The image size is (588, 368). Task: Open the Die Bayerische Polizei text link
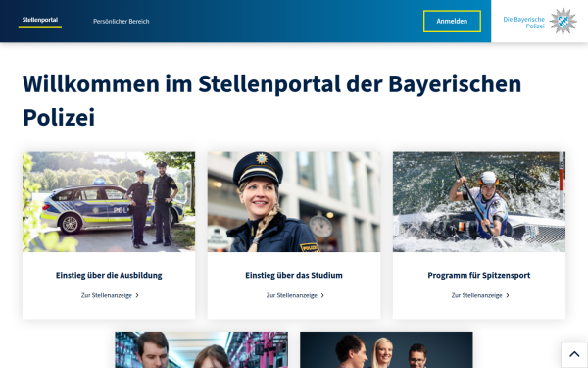[x=524, y=23]
